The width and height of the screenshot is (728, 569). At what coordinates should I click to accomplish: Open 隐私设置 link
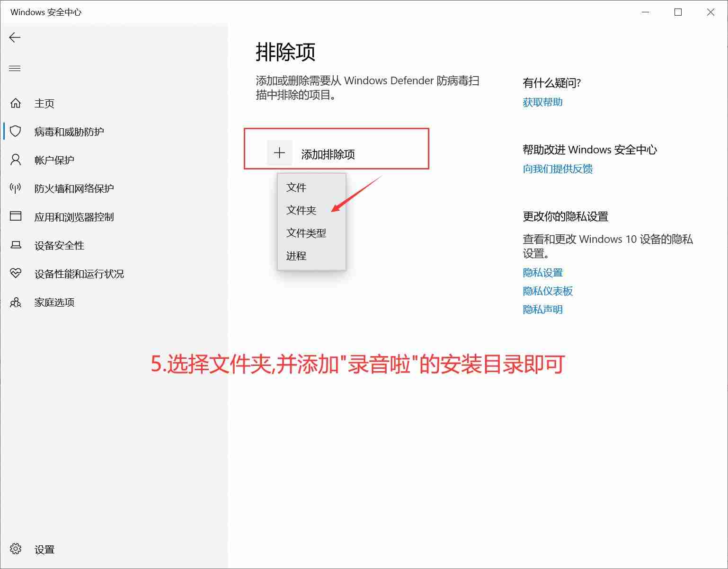tap(542, 272)
